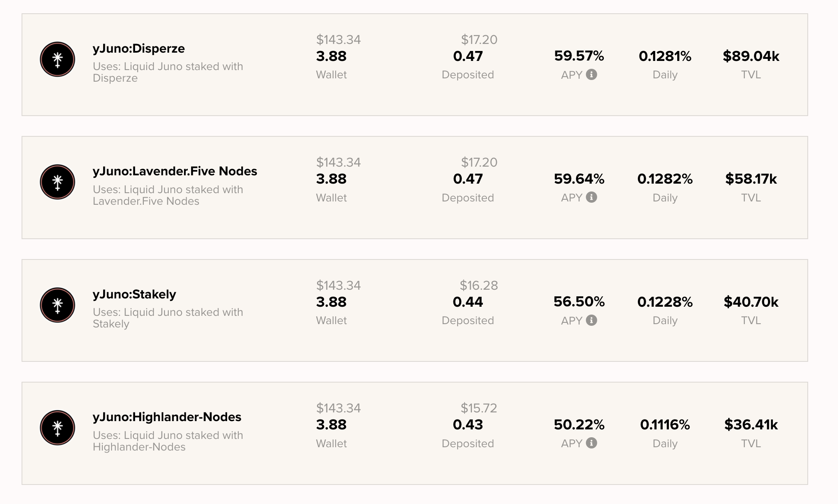
Task: Click the APY info icon for Stakely
Action: point(591,320)
